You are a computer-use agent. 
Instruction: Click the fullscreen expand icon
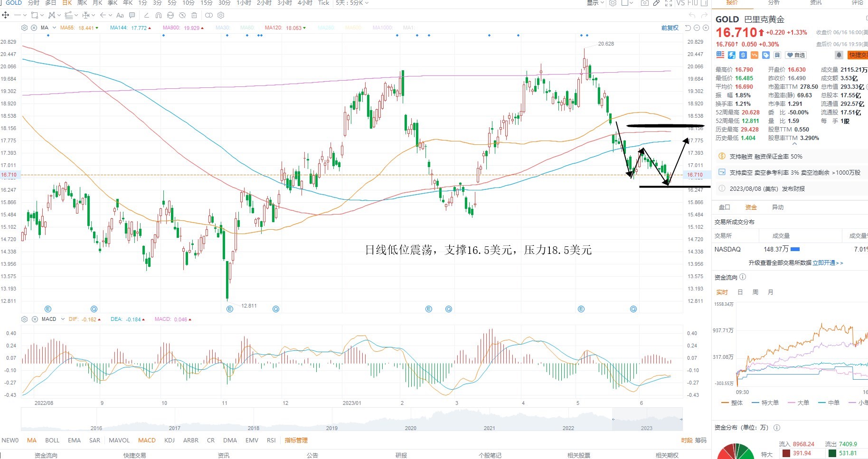[x=669, y=3]
